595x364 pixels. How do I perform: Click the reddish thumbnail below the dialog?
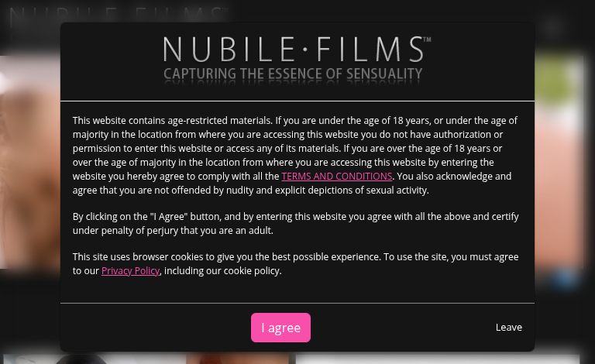pyautogui.click(x=237, y=359)
